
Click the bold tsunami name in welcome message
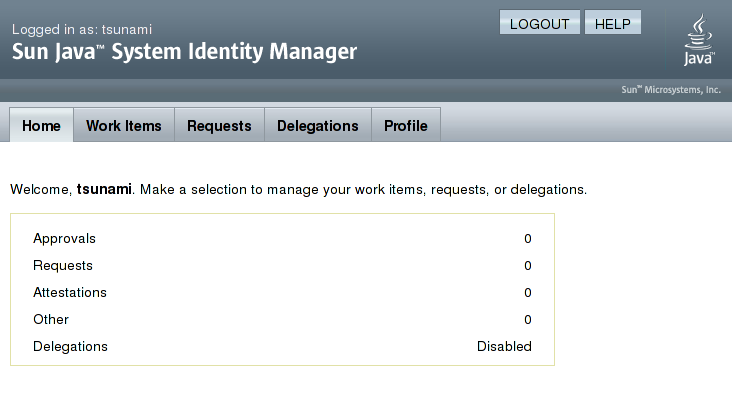click(104, 189)
